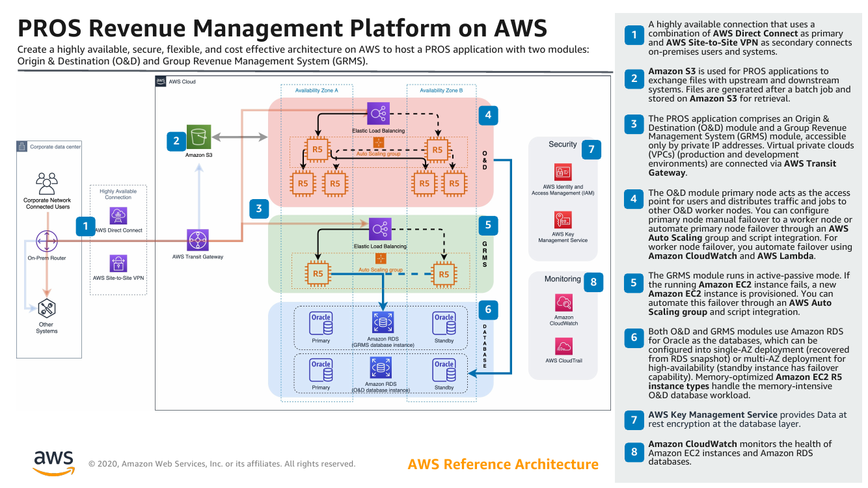868x488 pixels.
Task: Click the O&D primary R5 instance in Zone B
Action: [x=437, y=150]
